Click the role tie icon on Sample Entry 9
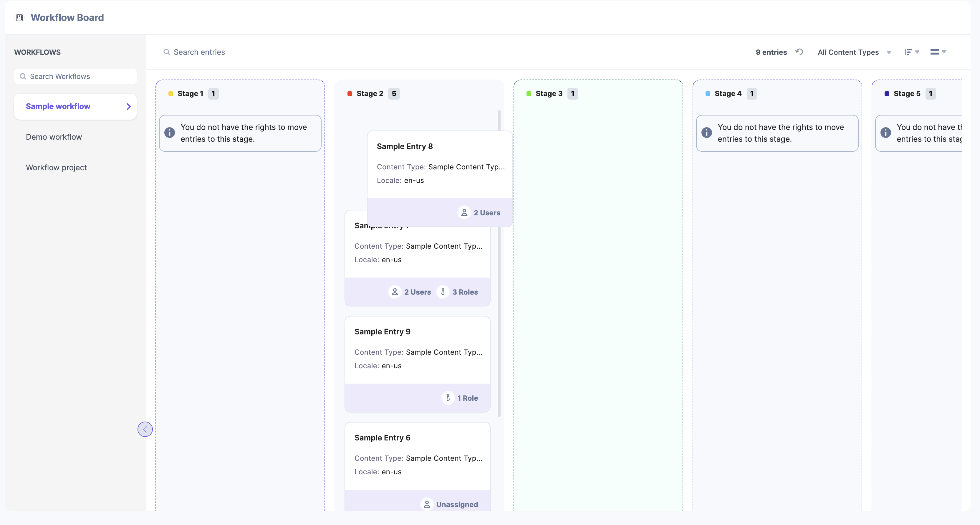980x525 pixels. [448, 398]
